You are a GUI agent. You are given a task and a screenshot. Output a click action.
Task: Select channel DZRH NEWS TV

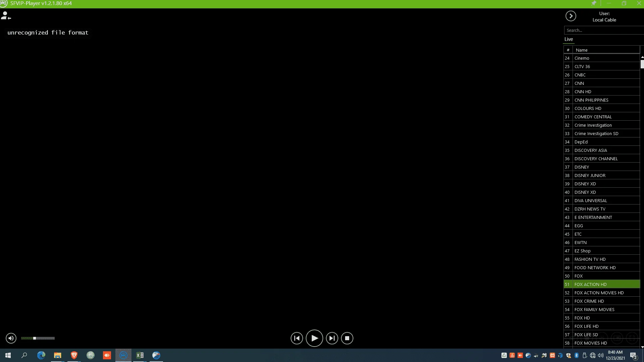[x=602, y=209]
